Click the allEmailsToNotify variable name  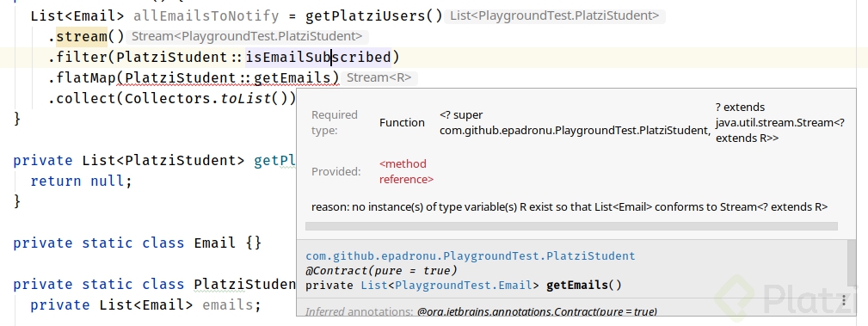pos(206,16)
